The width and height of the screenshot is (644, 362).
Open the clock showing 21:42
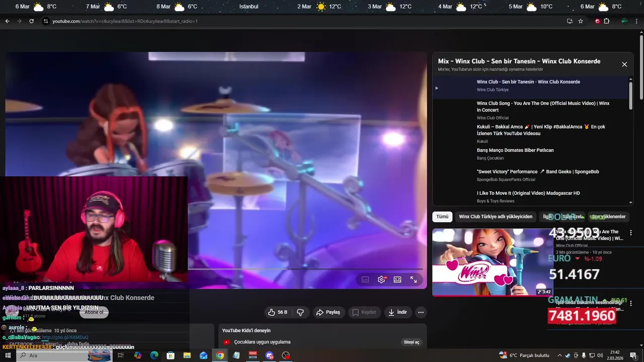click(x=614, y=355)
